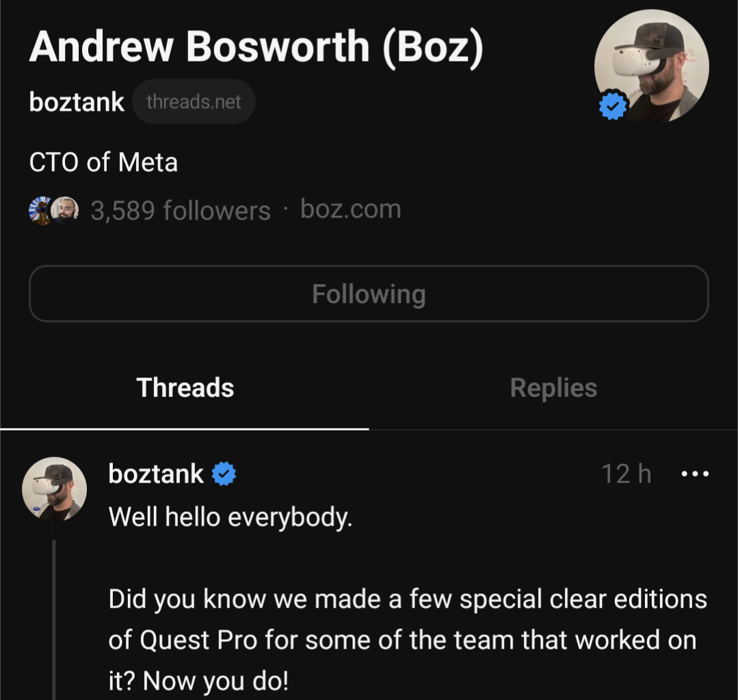Click the 12 h post timestamp

tap(627, 474)
